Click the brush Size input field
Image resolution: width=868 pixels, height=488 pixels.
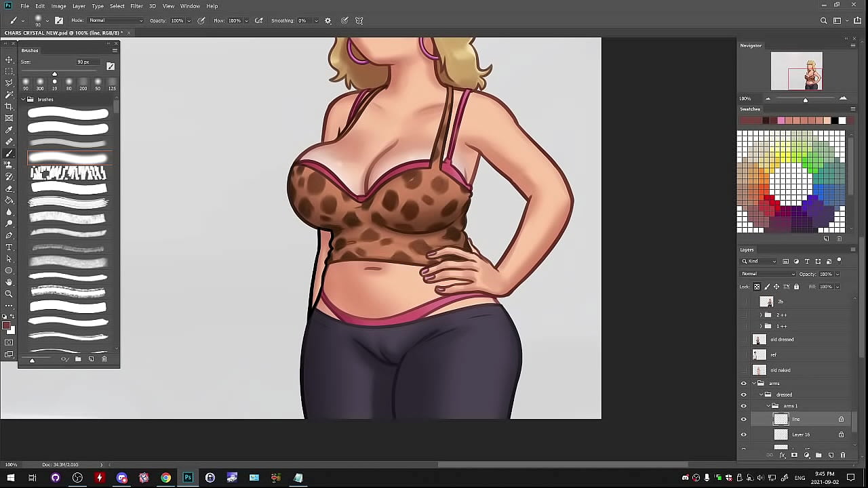tap(84, 62)
